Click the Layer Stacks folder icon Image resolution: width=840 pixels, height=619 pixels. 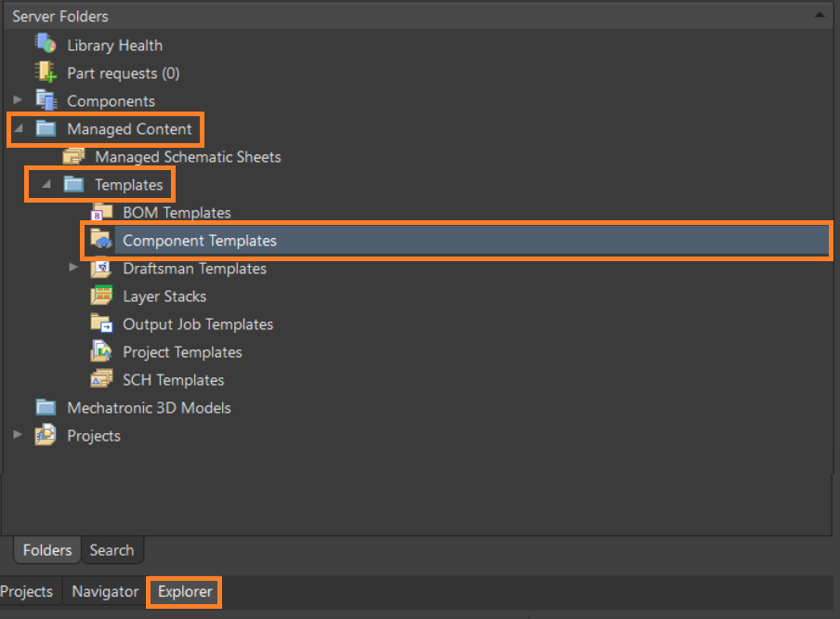point(101,296)
